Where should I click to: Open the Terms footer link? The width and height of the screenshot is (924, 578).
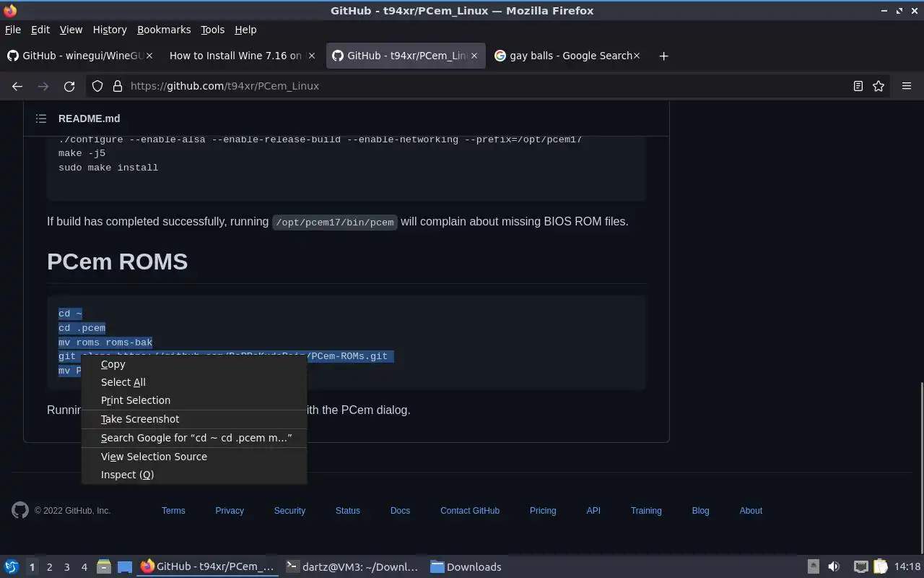[x=173, y=511]
